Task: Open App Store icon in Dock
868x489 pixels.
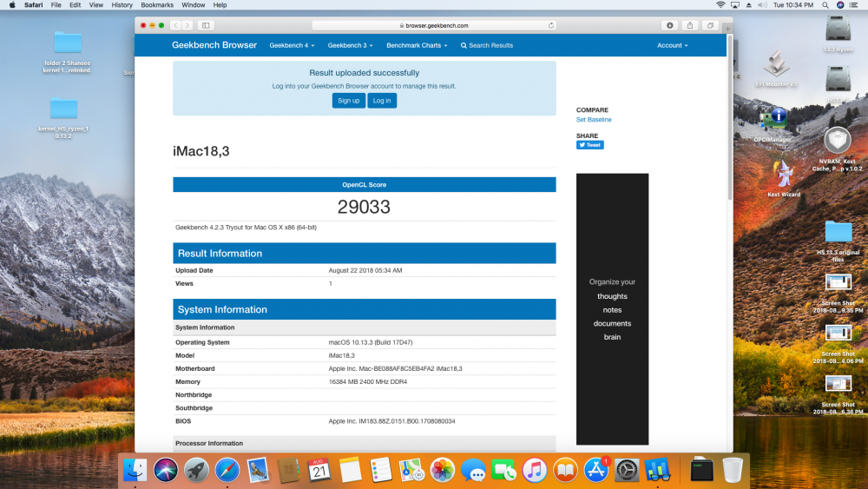Action: tap(596, 470)
